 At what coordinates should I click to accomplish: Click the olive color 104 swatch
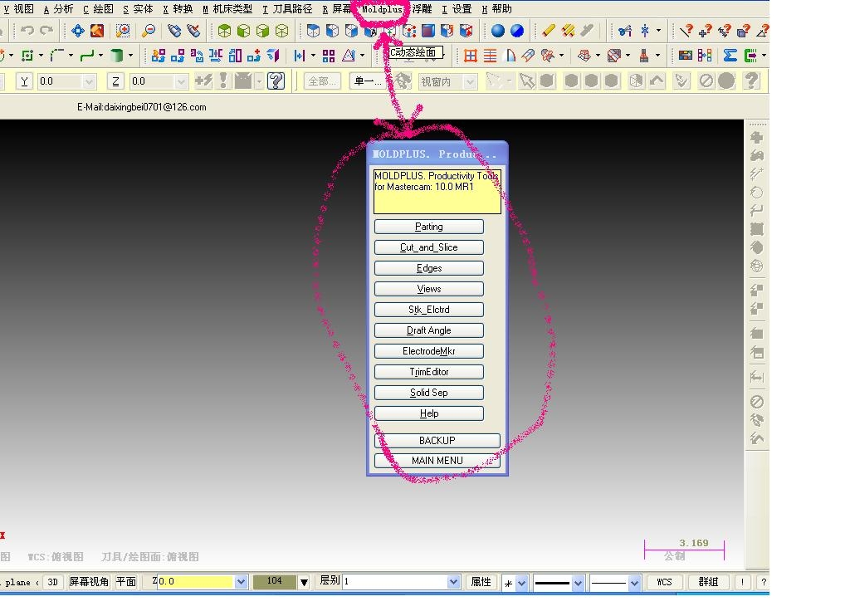pos(275,582)
